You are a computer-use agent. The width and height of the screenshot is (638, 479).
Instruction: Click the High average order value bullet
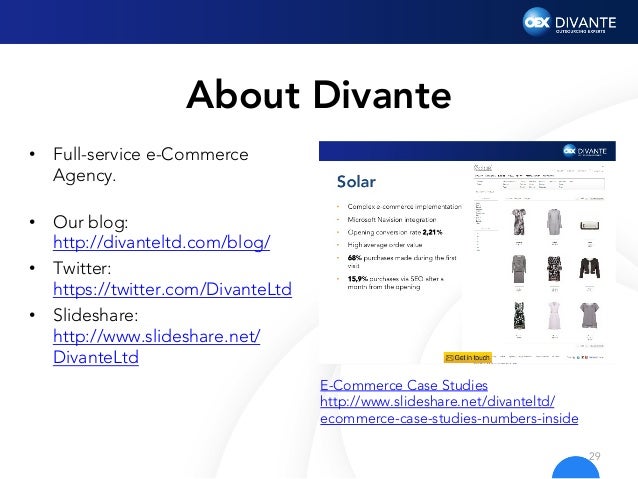385,245
